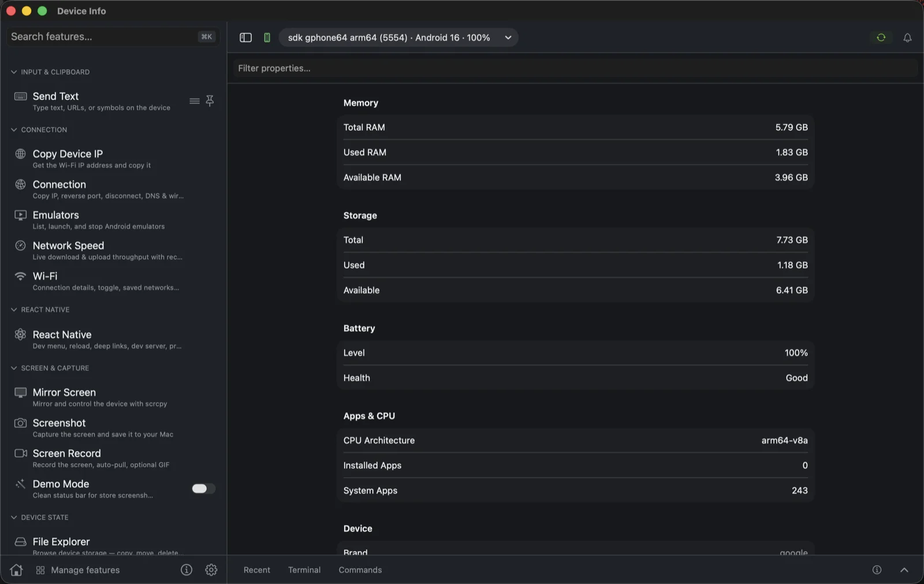Click the Copy Device IP globe icon

click(x=20, y=154)
